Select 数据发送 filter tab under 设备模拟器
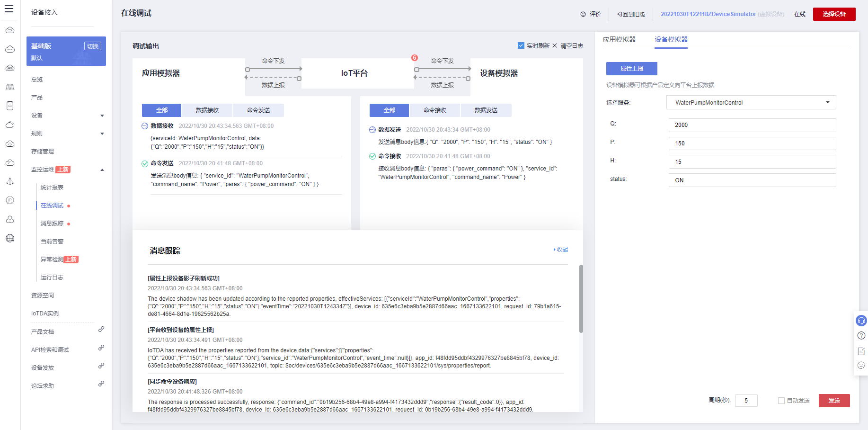Screen dimensions: 868x430 point(486,110)
